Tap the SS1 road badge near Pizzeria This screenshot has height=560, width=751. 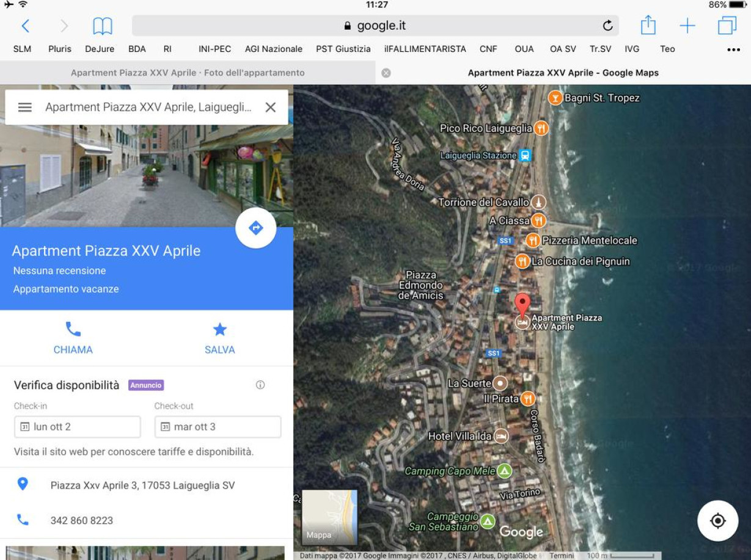pyautogui.click(x=505, y=241)
